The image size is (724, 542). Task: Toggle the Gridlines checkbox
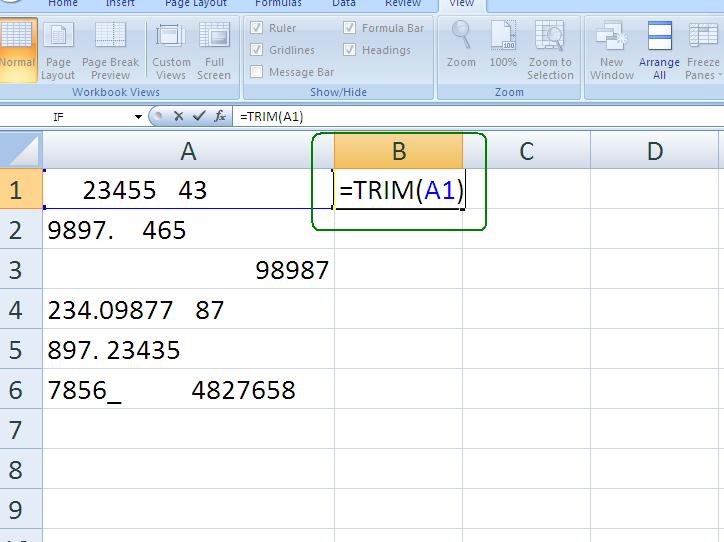click(x=256, y=49)
